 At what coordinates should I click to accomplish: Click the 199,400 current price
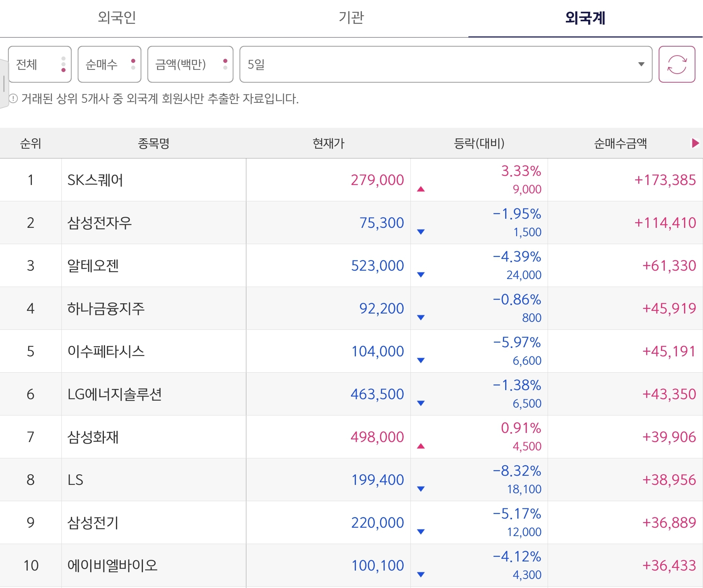click(377, 480)
